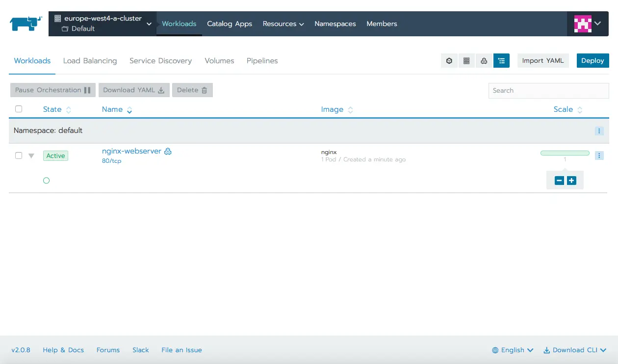Switch to the Service Discovery tab
The height and width of the screenshot is (364, 618).
click(160, 61)
